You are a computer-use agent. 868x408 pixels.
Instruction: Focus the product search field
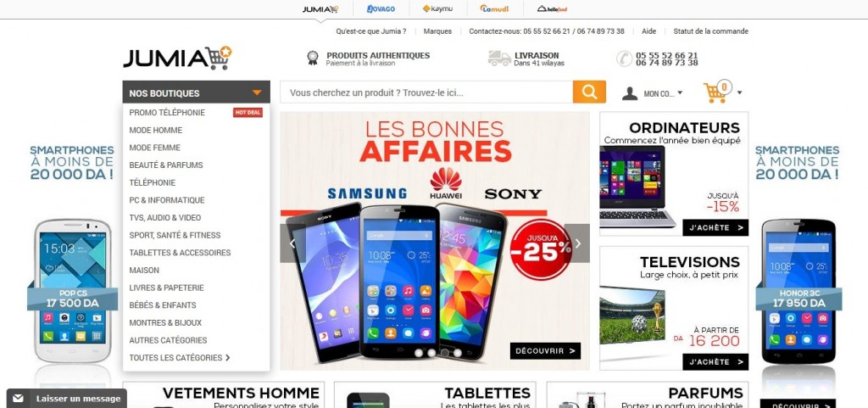[426, 92]
